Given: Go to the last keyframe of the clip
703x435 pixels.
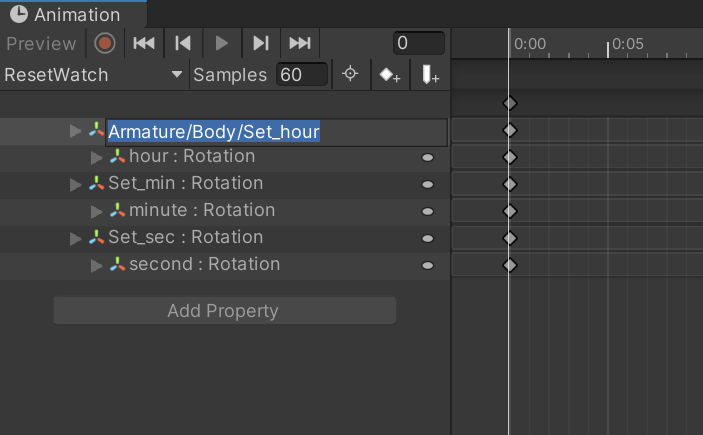Looking at the screenshot, I should click(x=300, y=44).
